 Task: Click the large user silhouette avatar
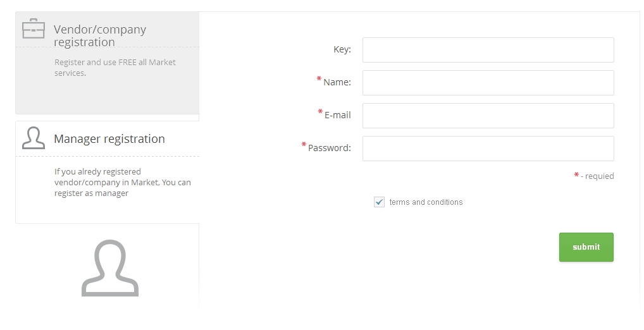point(110,268)
